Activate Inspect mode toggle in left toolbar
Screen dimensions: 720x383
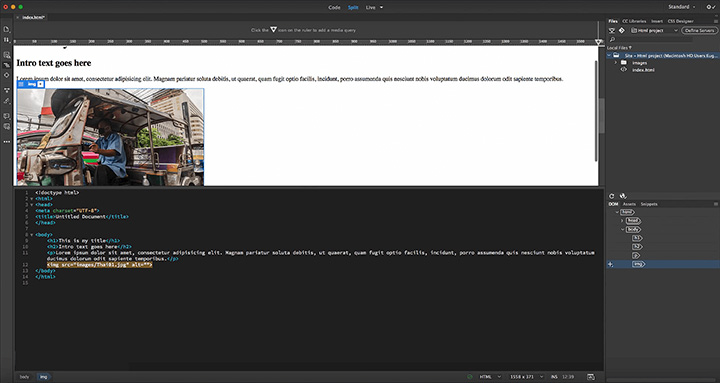click(x=6, y=65)
